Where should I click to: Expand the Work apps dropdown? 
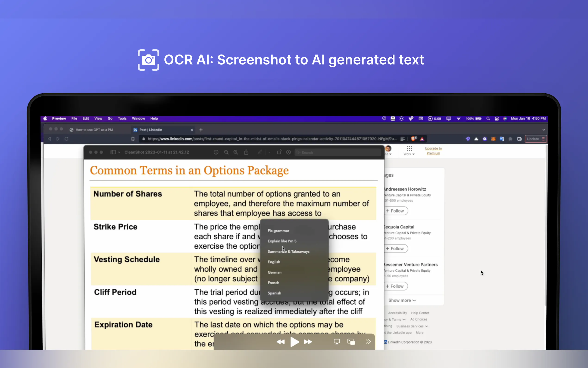[x=409, y=151]
